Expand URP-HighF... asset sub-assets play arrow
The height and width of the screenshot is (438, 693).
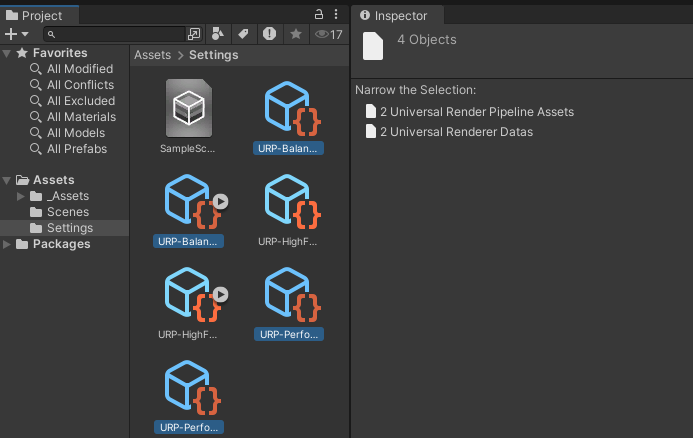(221, 294)
